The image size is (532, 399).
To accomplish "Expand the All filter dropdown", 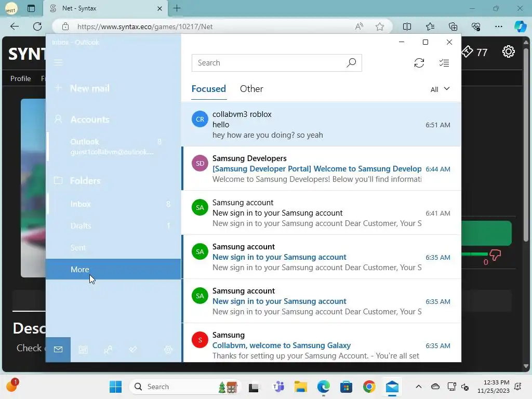I will pos(440,89).
